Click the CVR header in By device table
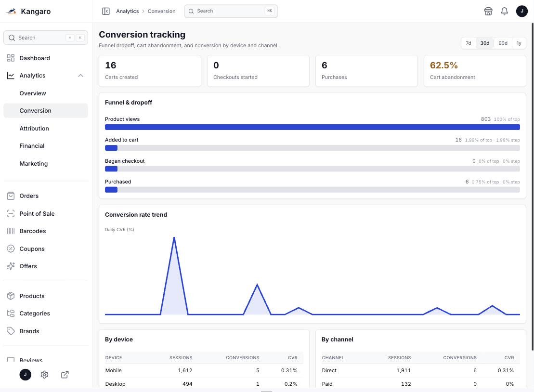 [293, 358]
